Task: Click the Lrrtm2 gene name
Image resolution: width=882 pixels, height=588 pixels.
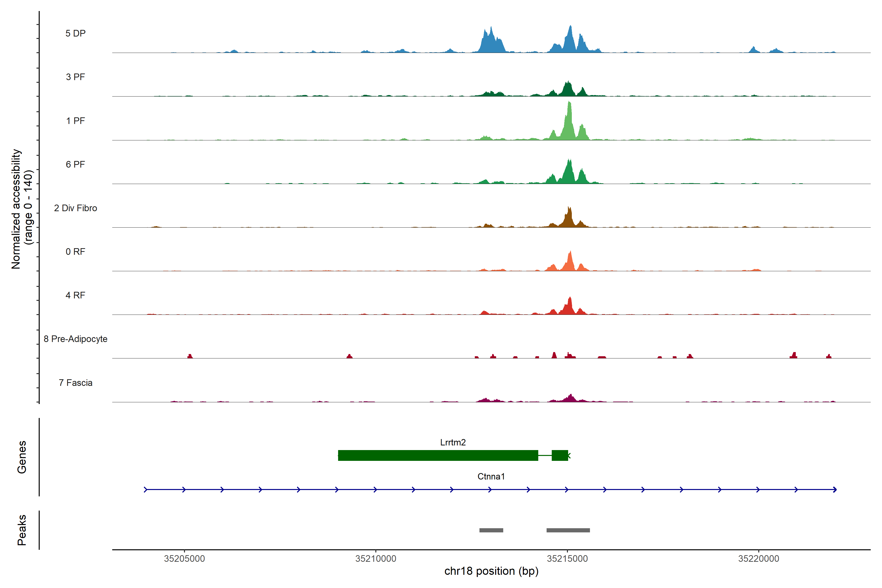Action: pos(453,442)
